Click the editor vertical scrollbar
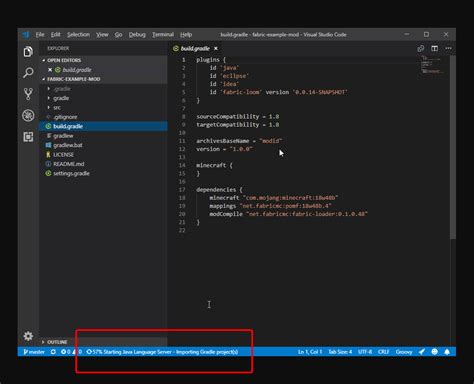Viewport: 474px width, 384px height. click(453, 147)
